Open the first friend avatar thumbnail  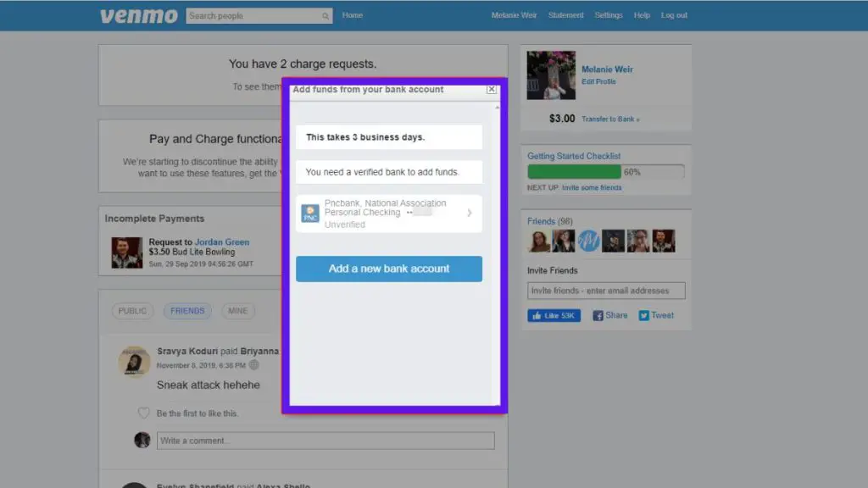coord(538,241)
